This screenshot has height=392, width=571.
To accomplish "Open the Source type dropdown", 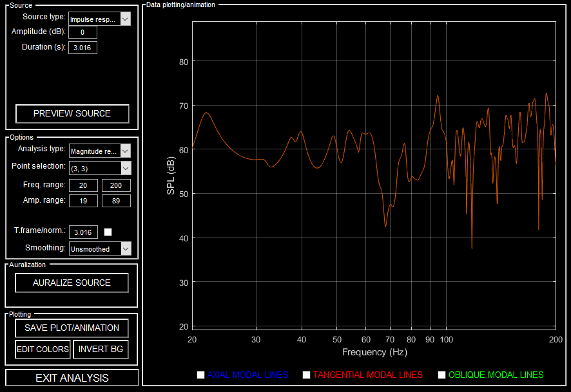I will click(x=99, y=19).
